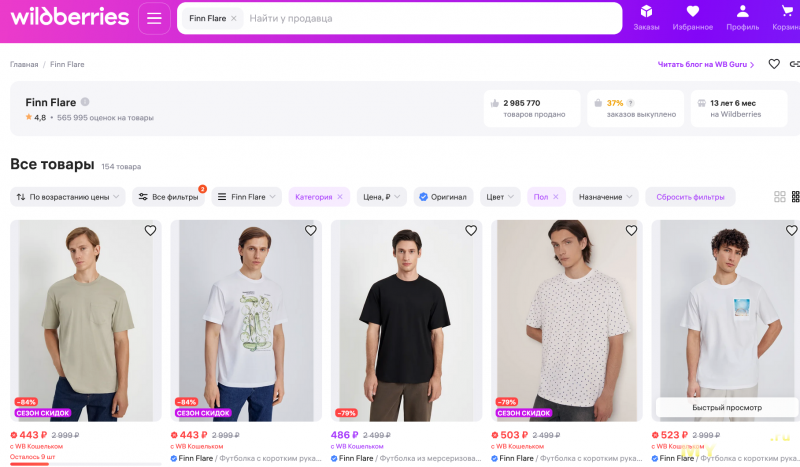Open Избранное favorites in header

point(692,17)
